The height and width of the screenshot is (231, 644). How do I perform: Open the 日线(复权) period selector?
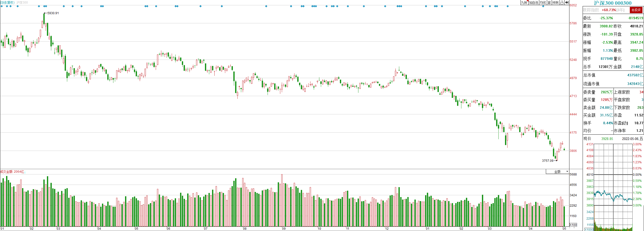(7, 3)
